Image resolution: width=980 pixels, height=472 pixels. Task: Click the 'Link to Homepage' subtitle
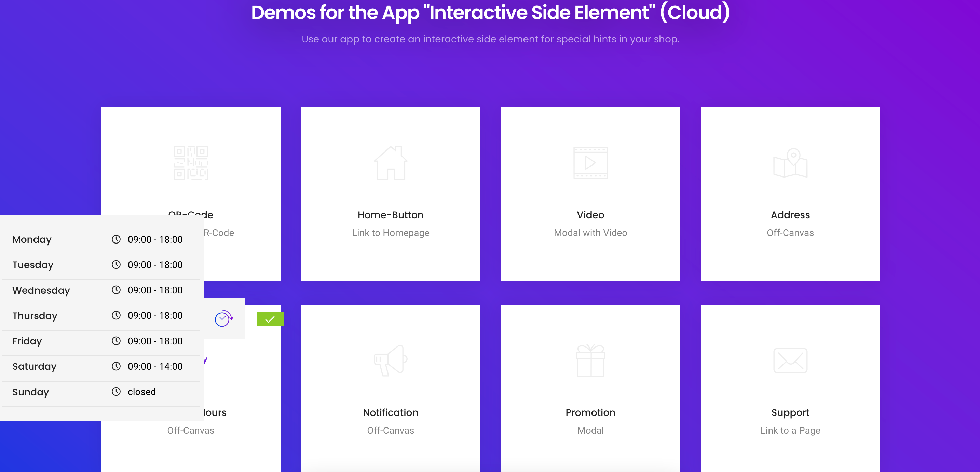tap(390, 233)
